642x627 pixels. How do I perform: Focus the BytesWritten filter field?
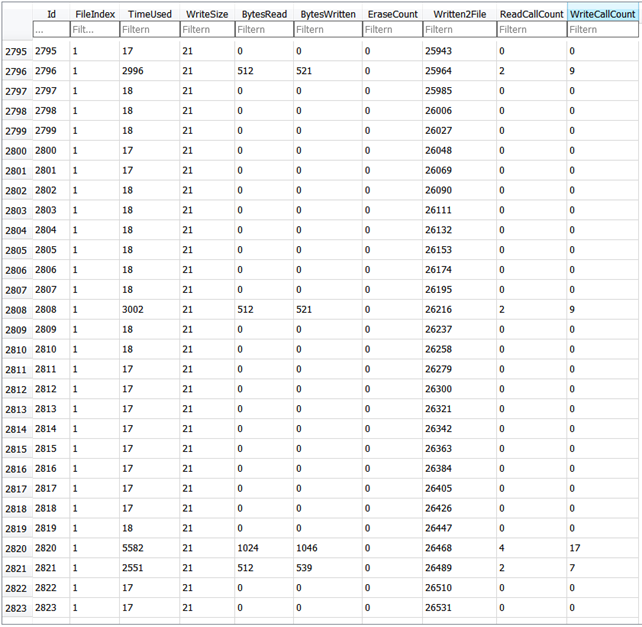point(328,29)
